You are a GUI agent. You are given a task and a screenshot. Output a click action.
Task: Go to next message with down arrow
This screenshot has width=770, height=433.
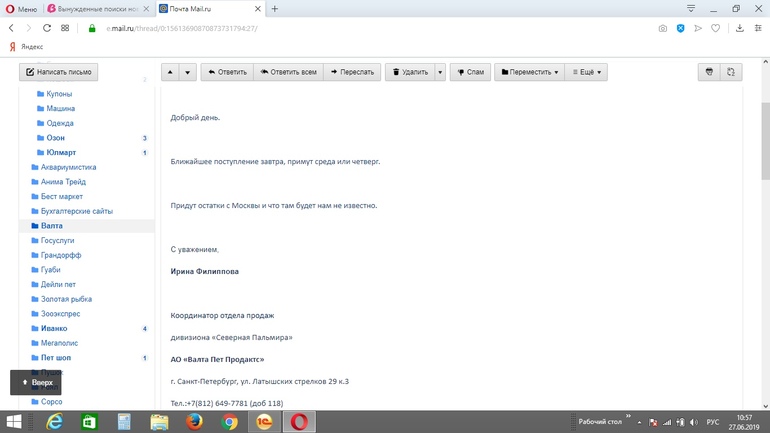click(187, 72)
